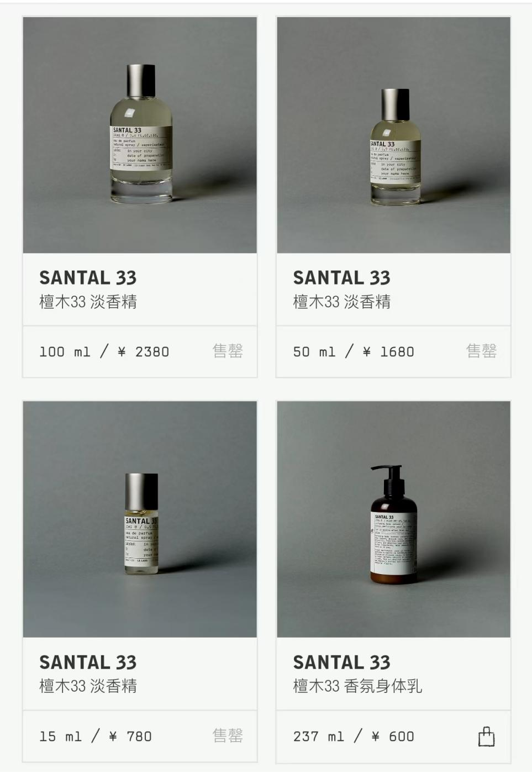Select the 237 ml / ¥ 600 price row
This screenshot has width=532, height=773.
pos(393,736)
